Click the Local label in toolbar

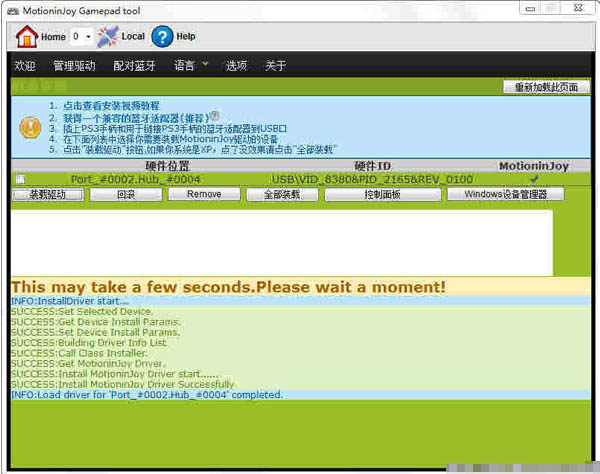133,36
